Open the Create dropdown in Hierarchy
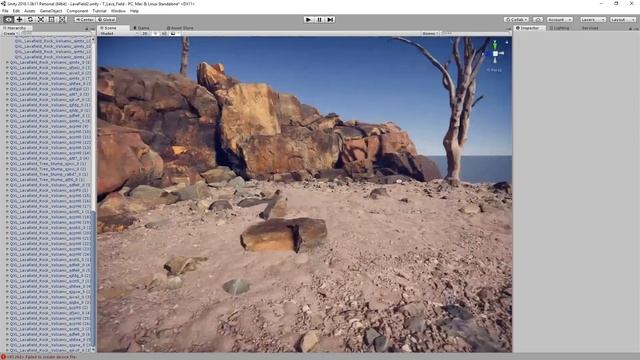Viewport: 640px width, 360px height. pos(10,33)
